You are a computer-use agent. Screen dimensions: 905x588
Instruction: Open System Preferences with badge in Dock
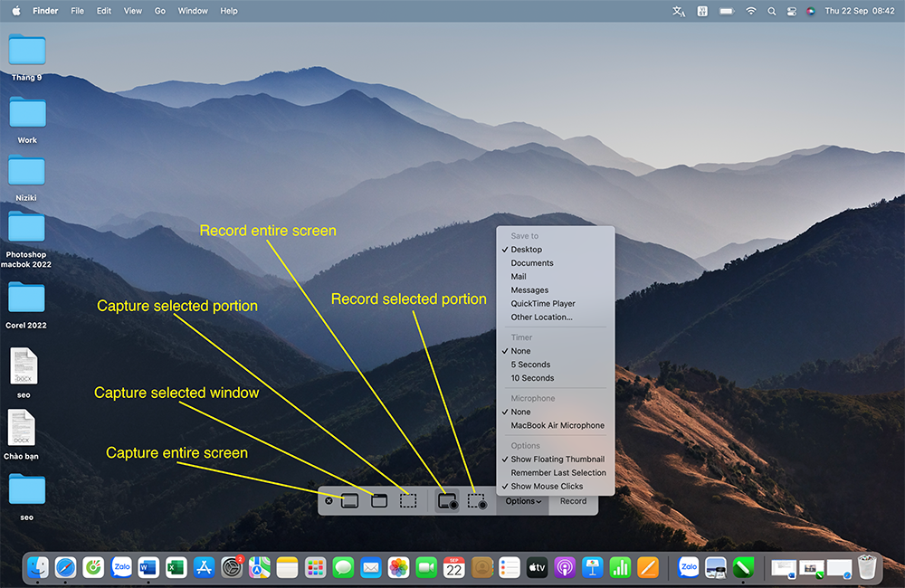coord(232,568)
